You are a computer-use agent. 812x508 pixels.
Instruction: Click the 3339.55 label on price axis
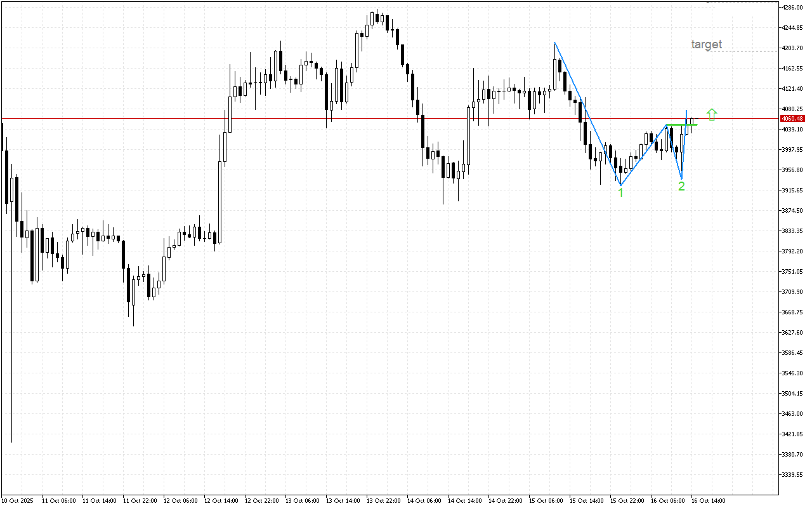pyautogui.click(x=793, y=475)
